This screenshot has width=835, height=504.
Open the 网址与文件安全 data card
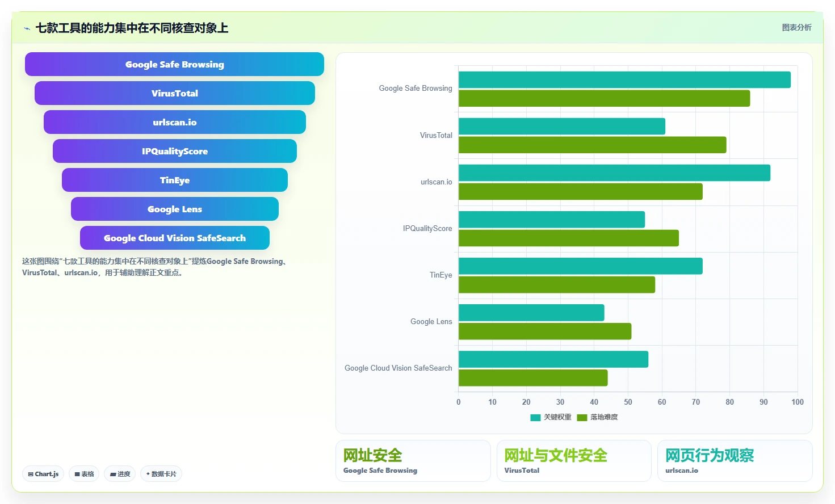(x=574, y=461)
